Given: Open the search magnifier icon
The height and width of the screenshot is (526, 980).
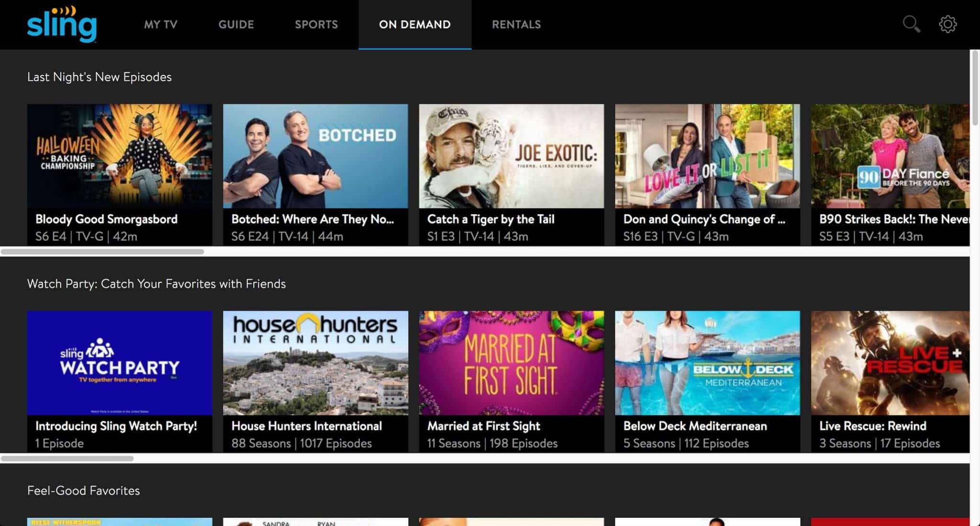Looking at the screenshot, I should point(911,24).
